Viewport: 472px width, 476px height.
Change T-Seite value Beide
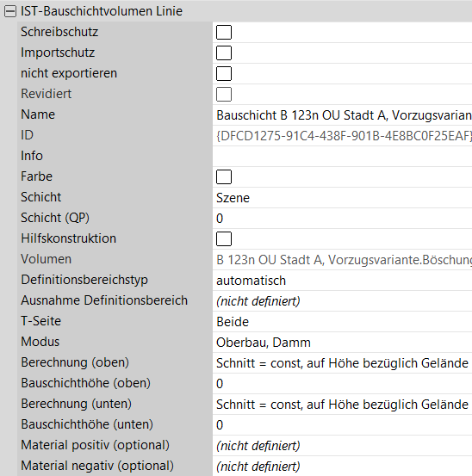point(343,321)
